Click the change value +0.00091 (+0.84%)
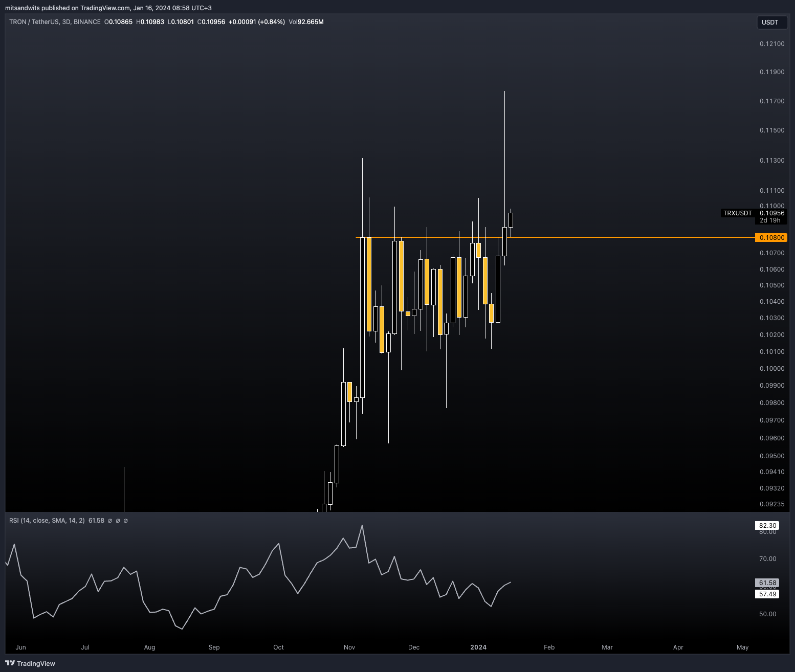Viewport: 795px width, 672px height. pos(257,22)
